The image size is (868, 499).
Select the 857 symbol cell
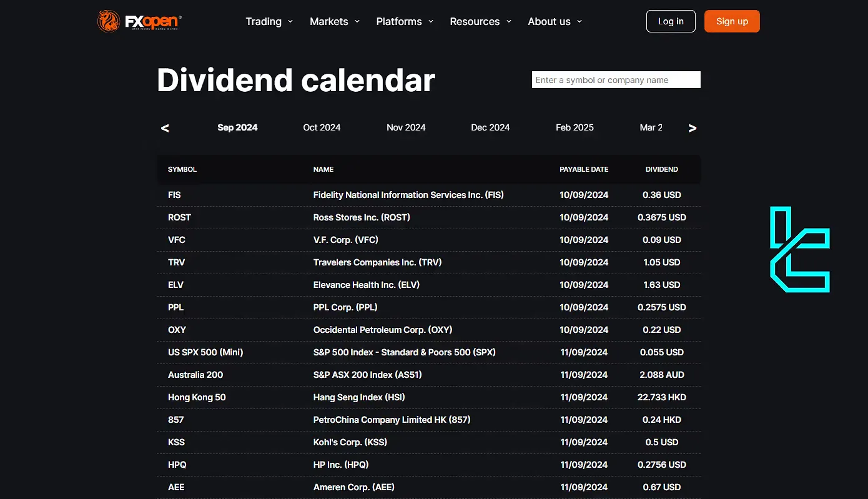pos(175,420)
